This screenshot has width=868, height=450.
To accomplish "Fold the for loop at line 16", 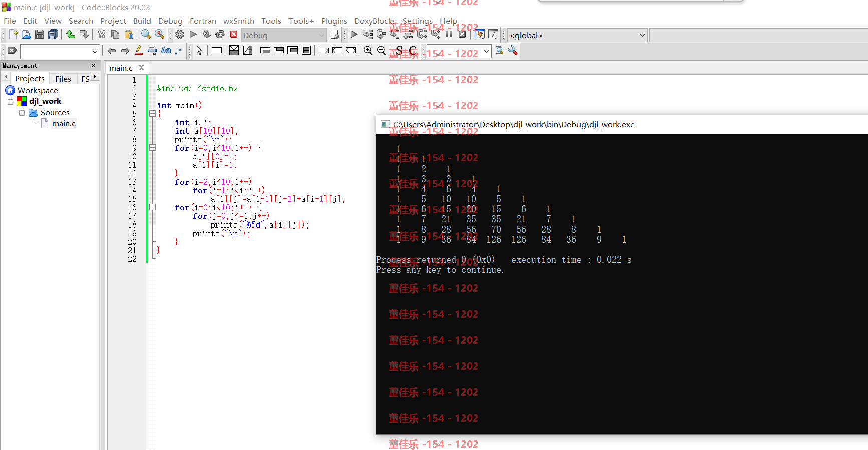I will click(152, 207).
